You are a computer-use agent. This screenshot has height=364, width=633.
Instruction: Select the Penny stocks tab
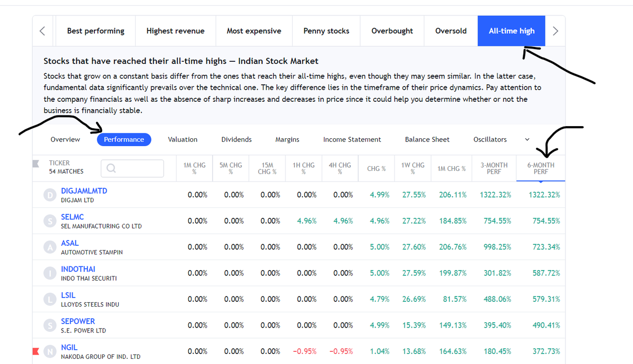326,31
